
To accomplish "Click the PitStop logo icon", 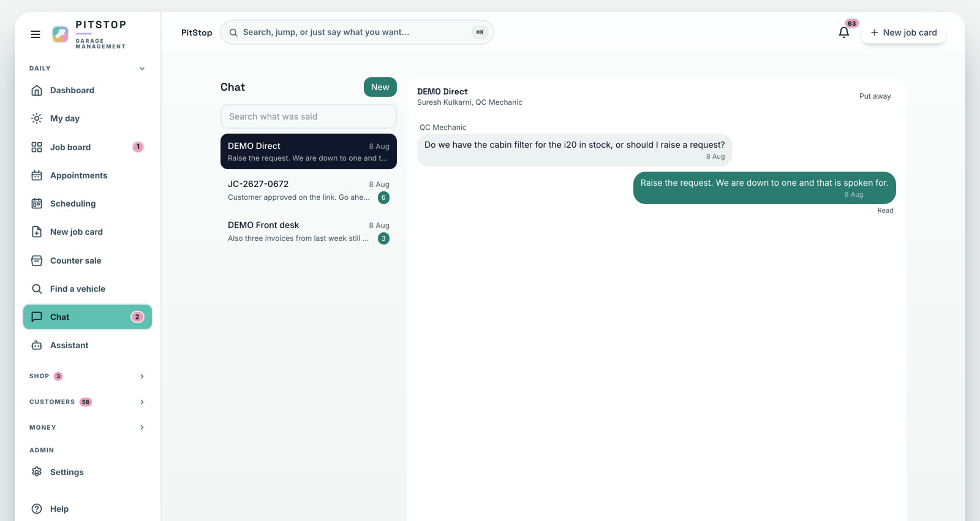I will point(60,34).
